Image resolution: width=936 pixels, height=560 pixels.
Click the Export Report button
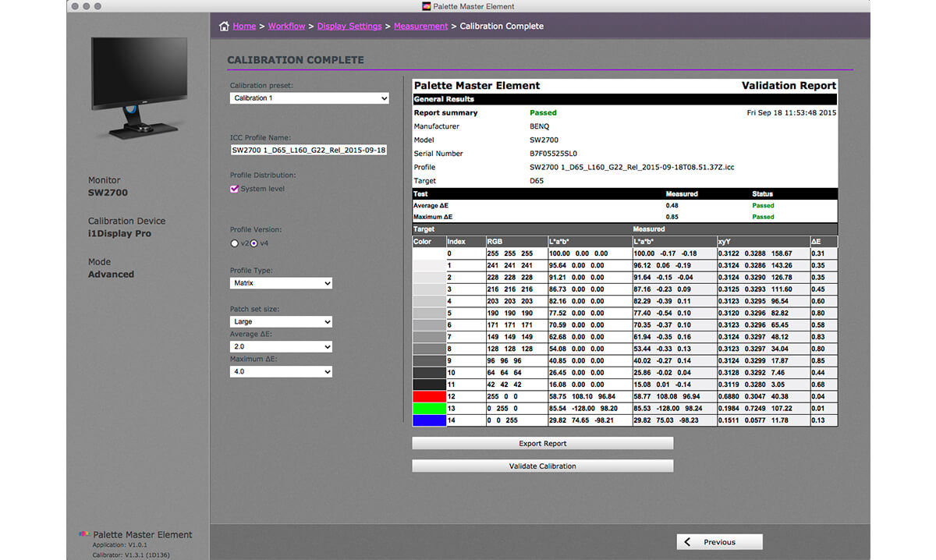click(542, 443)
